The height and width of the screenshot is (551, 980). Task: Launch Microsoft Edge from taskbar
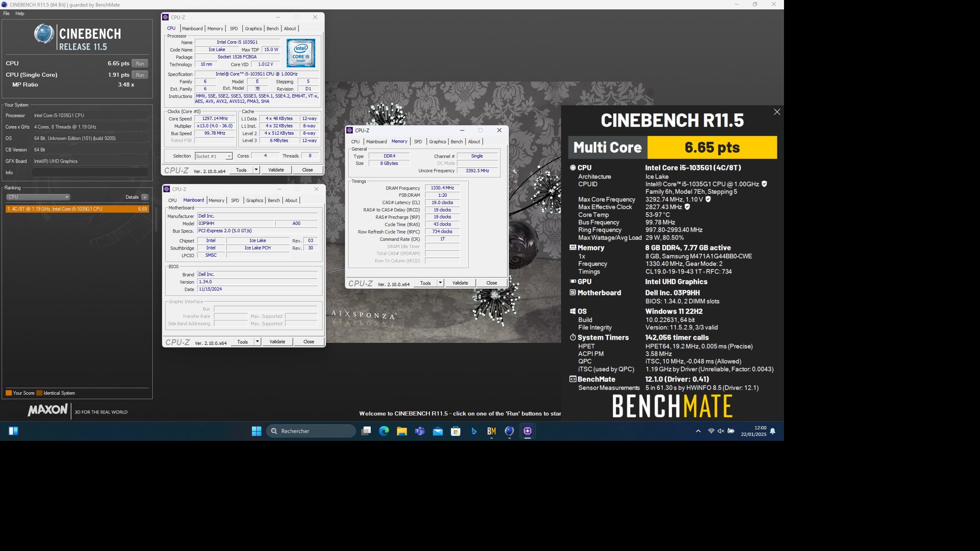(384, 431)
